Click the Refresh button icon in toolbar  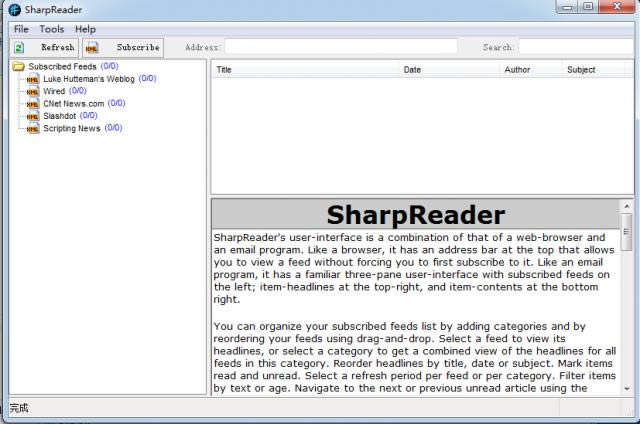[x=19, y=48]
